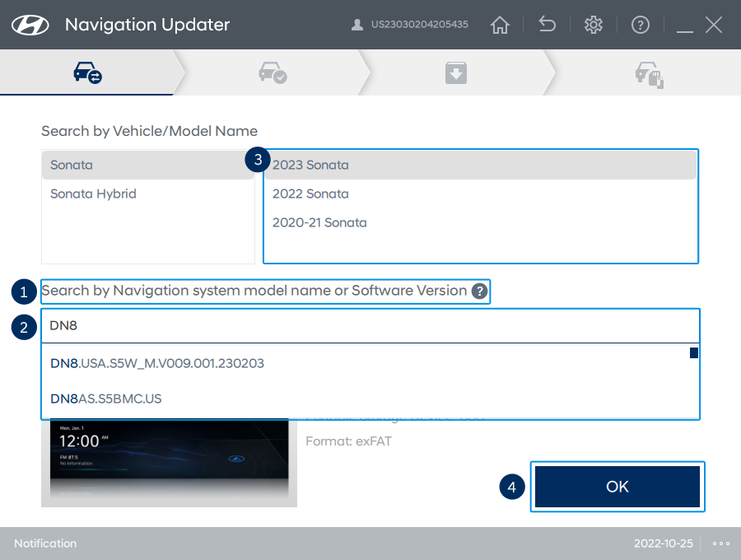Choose 2020-21 Sonata model year
The height and width of the screenshot is (560, 741).
[x=319, y=223]
